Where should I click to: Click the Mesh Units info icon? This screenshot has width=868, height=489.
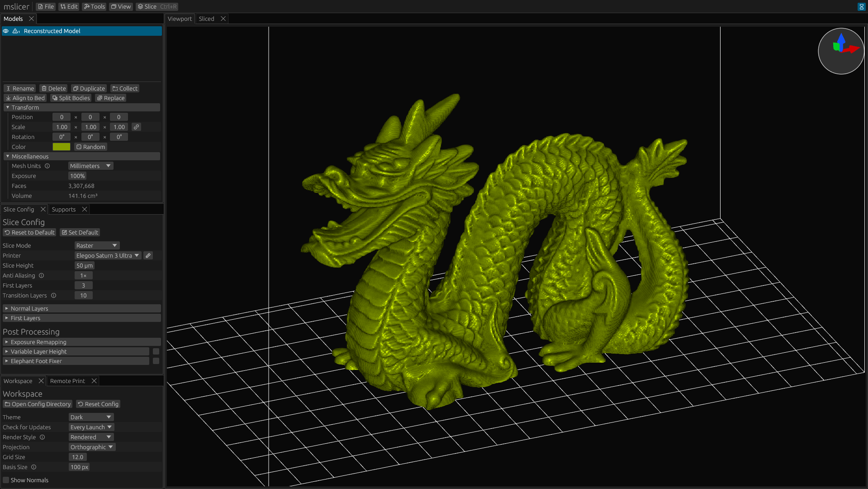tap(47, 166)
